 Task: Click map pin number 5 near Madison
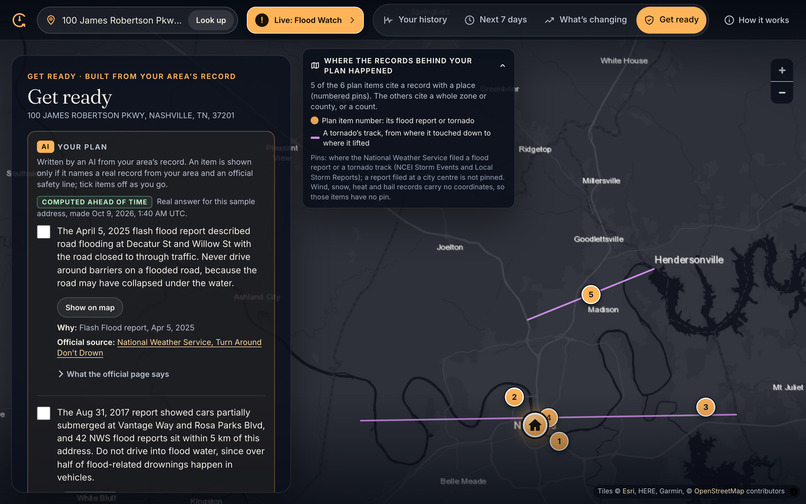coord(591,295)
